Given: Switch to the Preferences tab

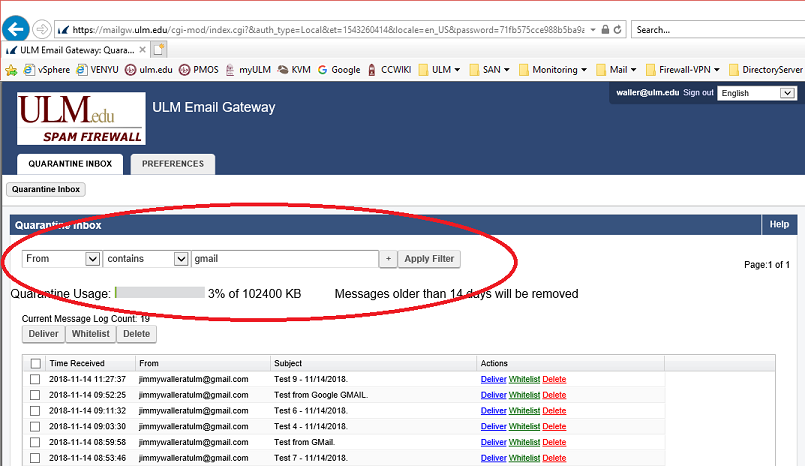Looking at the screenshot, I should tap(172, 164).
